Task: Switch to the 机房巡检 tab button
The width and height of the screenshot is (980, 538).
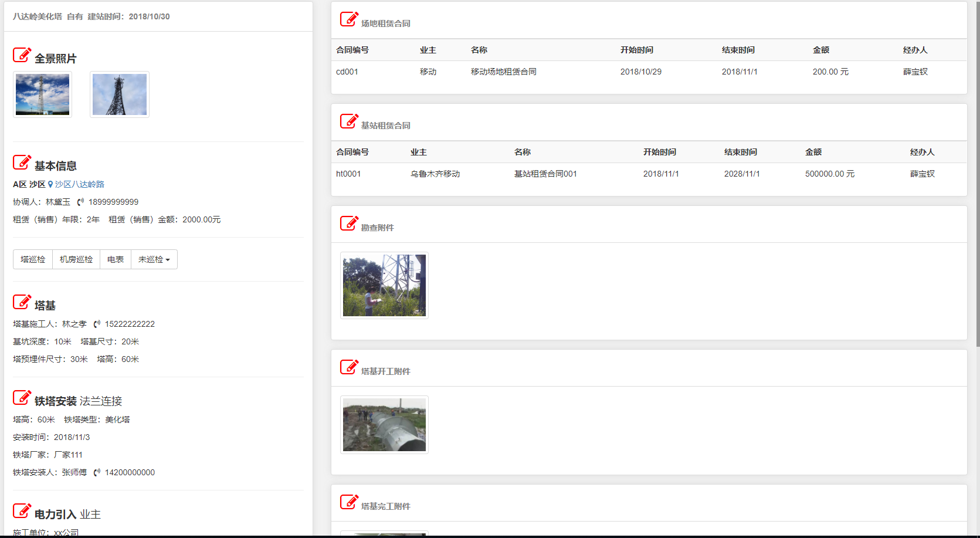Action: (x=76, y=259)
